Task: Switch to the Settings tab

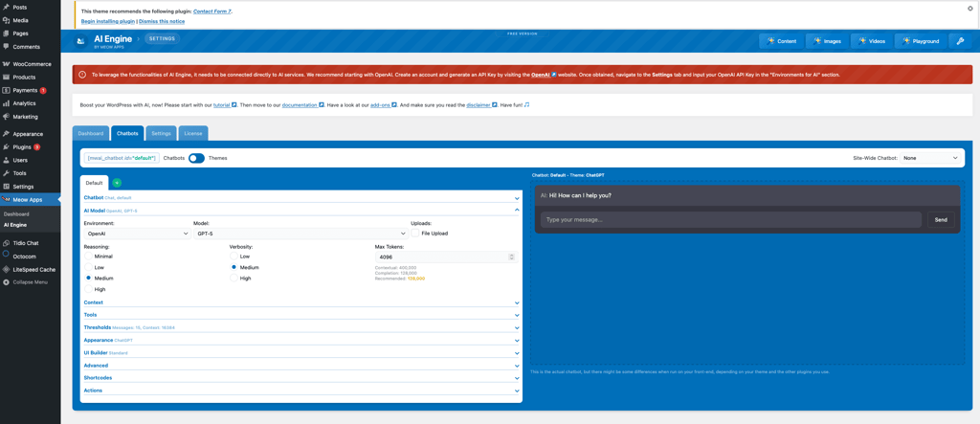Action: 161,133
